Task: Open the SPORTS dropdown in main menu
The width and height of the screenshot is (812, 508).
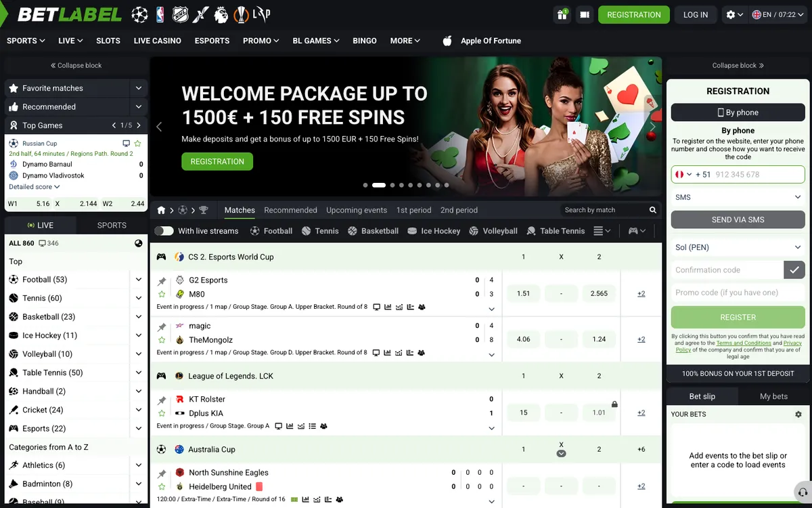Action: 26,41
